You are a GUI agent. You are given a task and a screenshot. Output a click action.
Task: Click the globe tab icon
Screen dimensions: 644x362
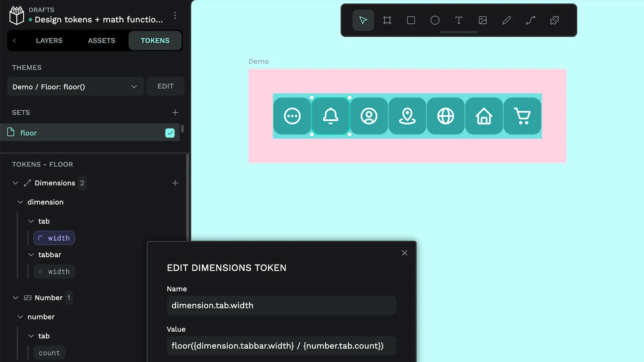click(x=445, y=116)
